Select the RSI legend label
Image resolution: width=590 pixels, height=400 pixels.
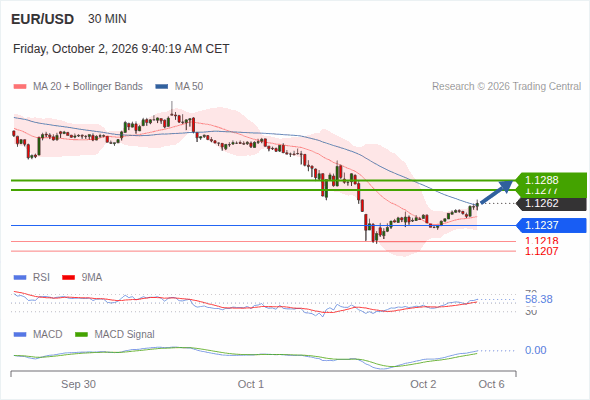point(41,278)
